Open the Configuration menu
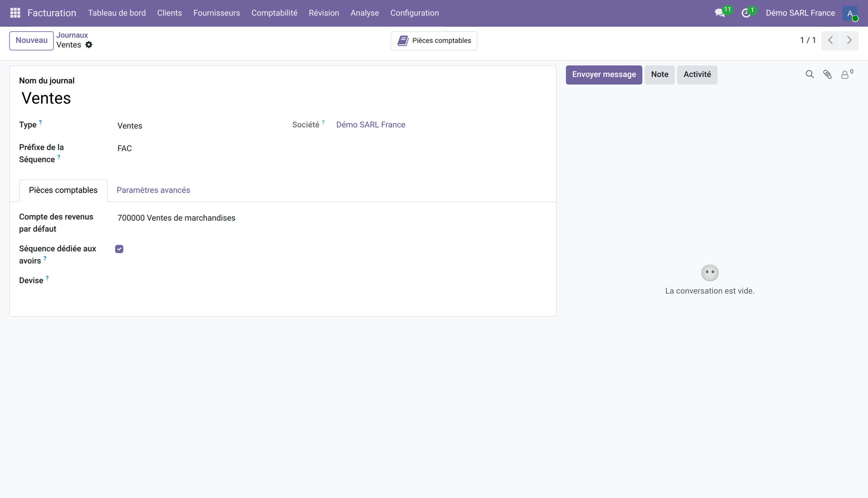The width and height of the screenshot is (868, 498). point(415,13)
